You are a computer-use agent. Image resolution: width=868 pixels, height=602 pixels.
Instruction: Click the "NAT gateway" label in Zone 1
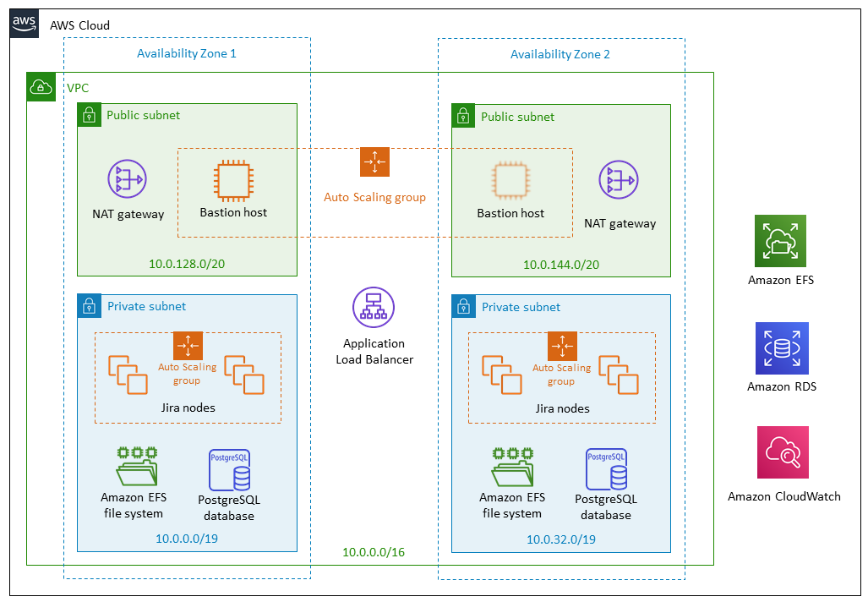pyautogui.click(x=128, y=214)
